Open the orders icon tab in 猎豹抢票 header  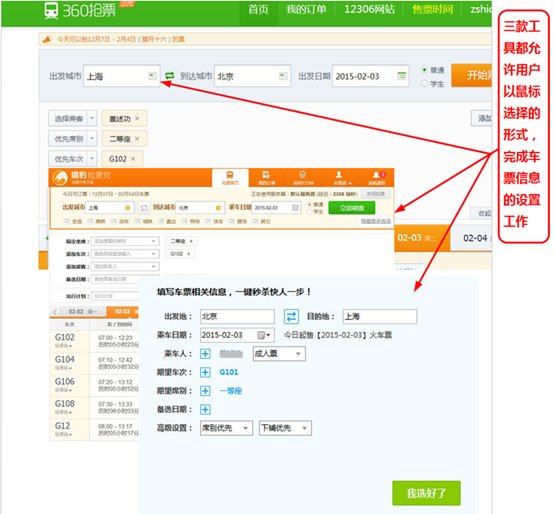click(266, 177)
